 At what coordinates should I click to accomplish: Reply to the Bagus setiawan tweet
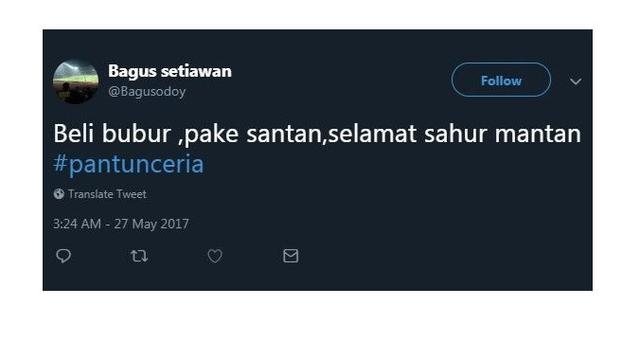pos(63,256)
